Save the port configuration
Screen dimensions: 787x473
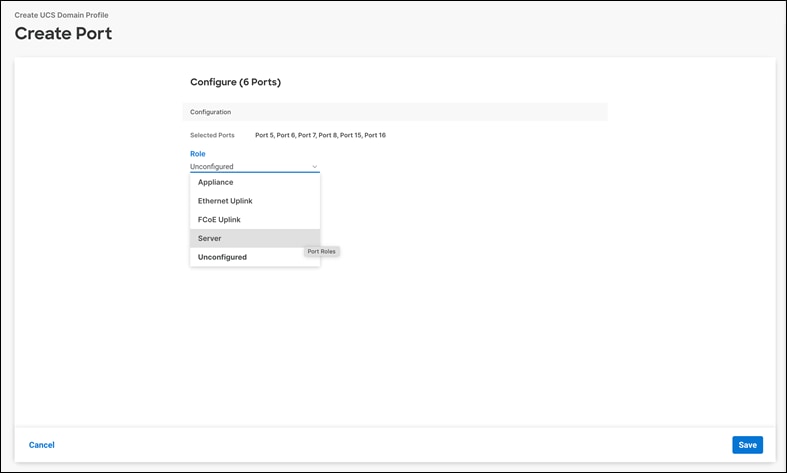point(747,445)
